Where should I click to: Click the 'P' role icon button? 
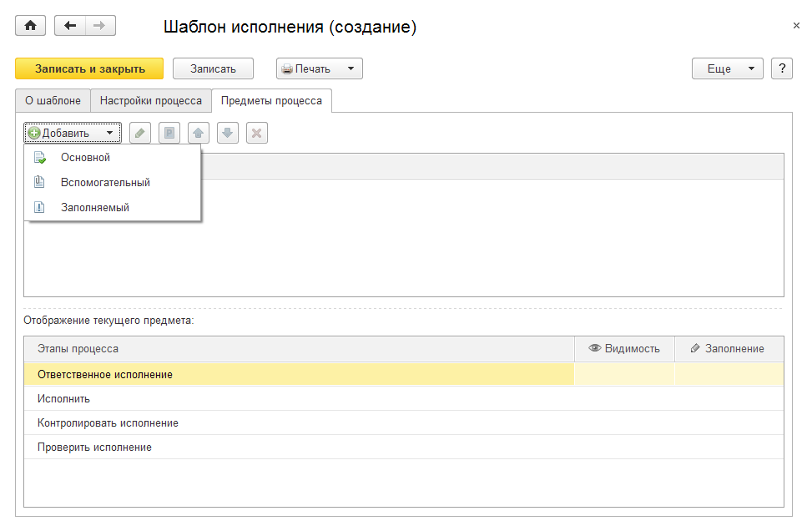pyautogui.click(x=169, y=133)
